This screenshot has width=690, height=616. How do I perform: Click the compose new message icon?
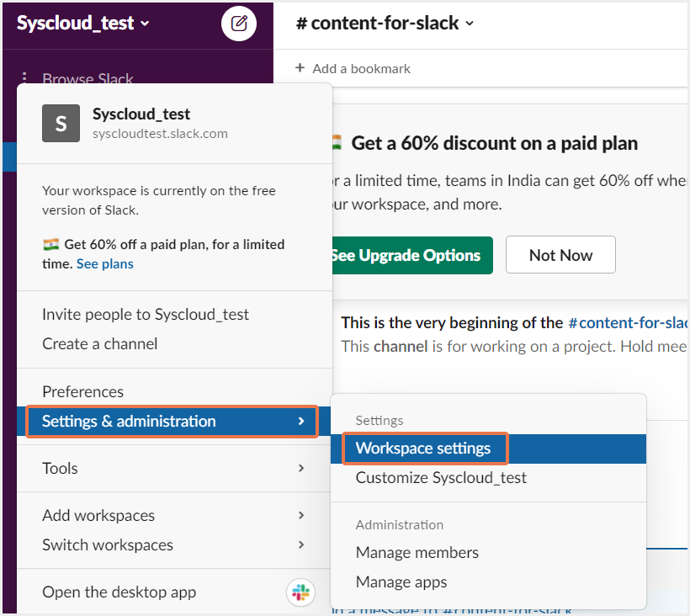point(239,24)
